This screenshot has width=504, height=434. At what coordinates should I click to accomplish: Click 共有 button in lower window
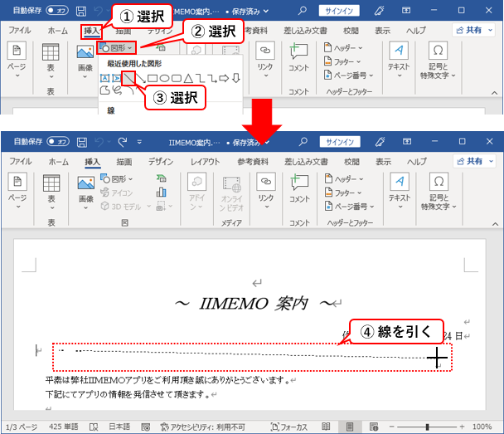coord(474,161)
